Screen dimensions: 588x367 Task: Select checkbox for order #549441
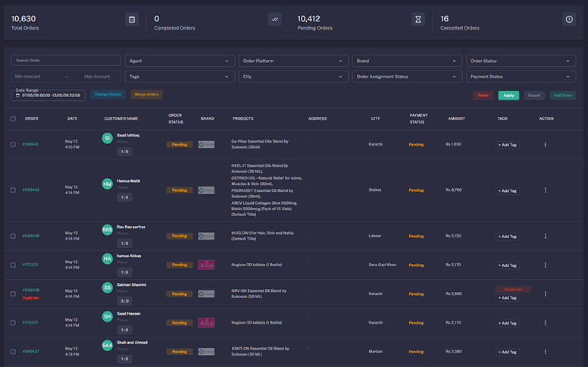(x=13, y=145)
